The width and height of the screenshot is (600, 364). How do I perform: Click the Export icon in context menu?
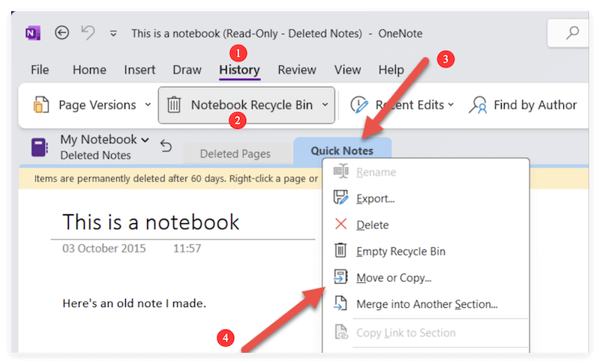(x=340, y=198)
